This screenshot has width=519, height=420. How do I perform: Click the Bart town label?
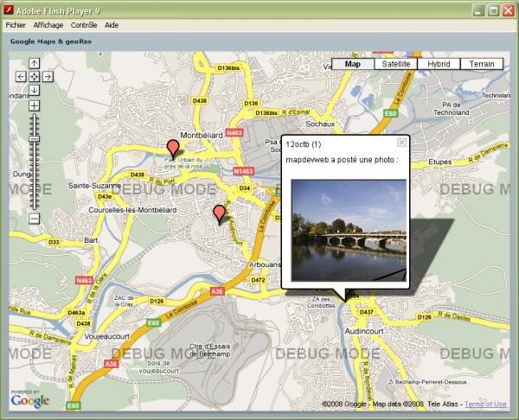pyautogui.click(x=91, y=240)
